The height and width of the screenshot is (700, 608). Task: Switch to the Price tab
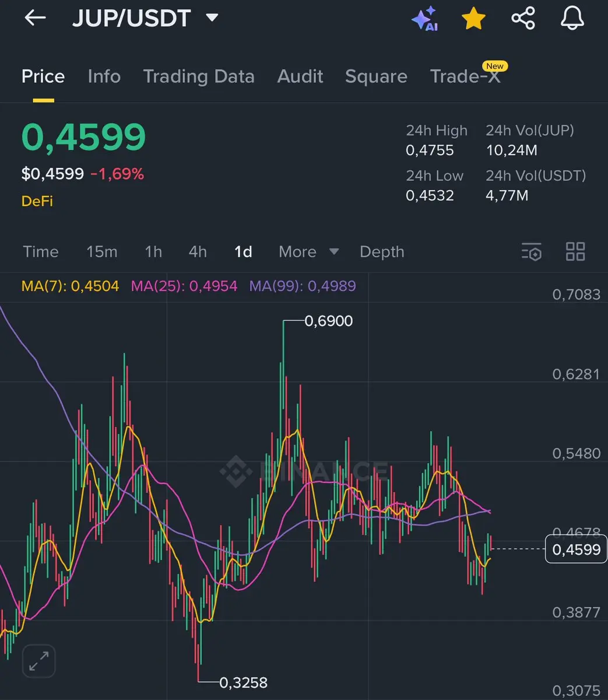click(x=43, y=76)
